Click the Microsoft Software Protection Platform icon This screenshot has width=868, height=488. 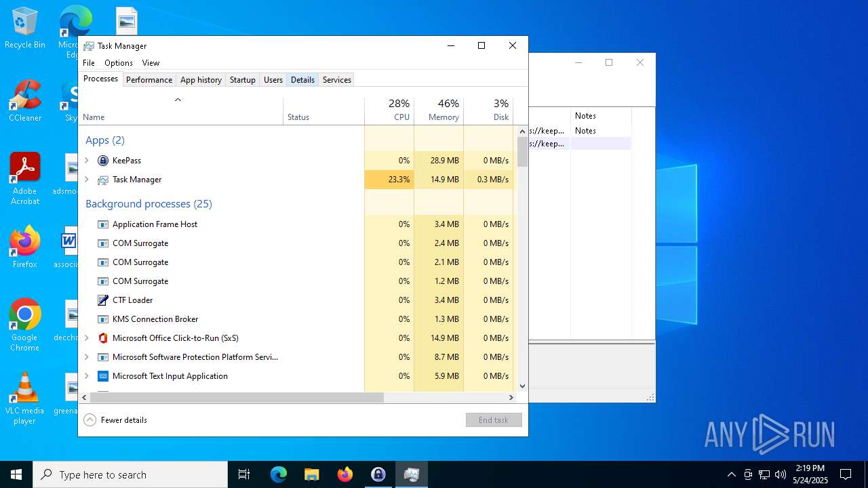coord(103,357)
